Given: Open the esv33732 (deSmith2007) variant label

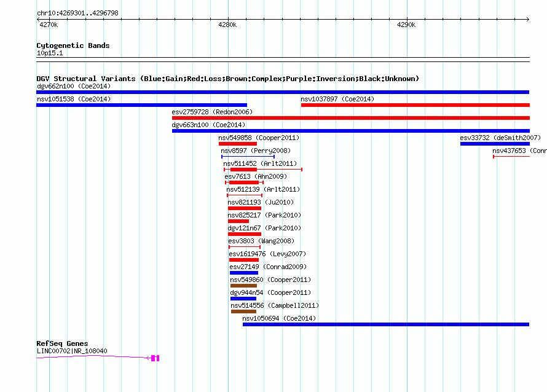Looking at the screenshot, I should point(500,138).
